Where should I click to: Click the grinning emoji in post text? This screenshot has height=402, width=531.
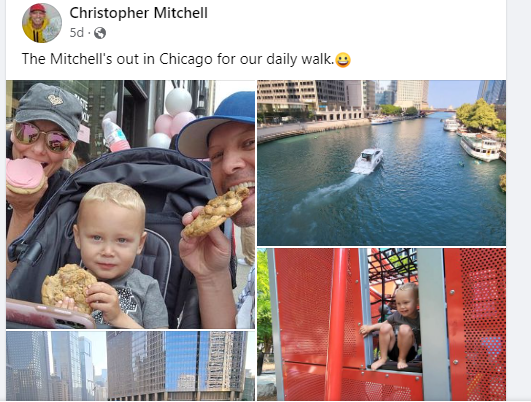[x=343, y=60]
